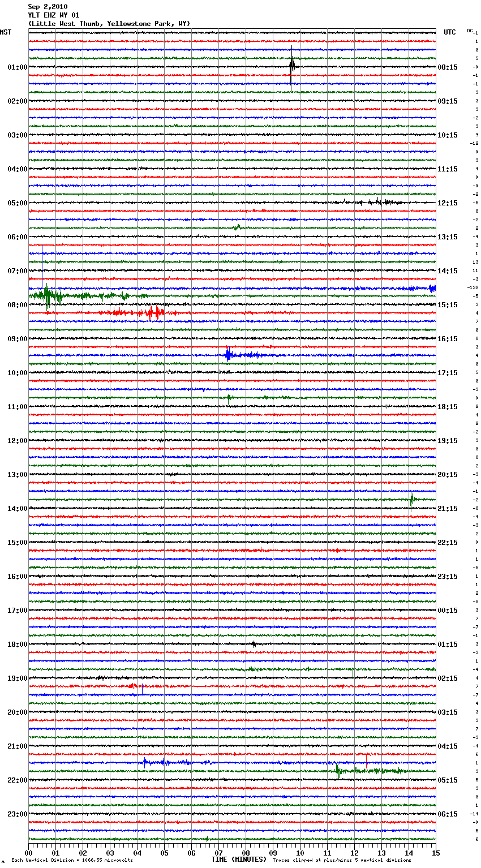Click the "21:15" UTC time label
The height and width of the screenshot is (868, 481).
point(448,509)
